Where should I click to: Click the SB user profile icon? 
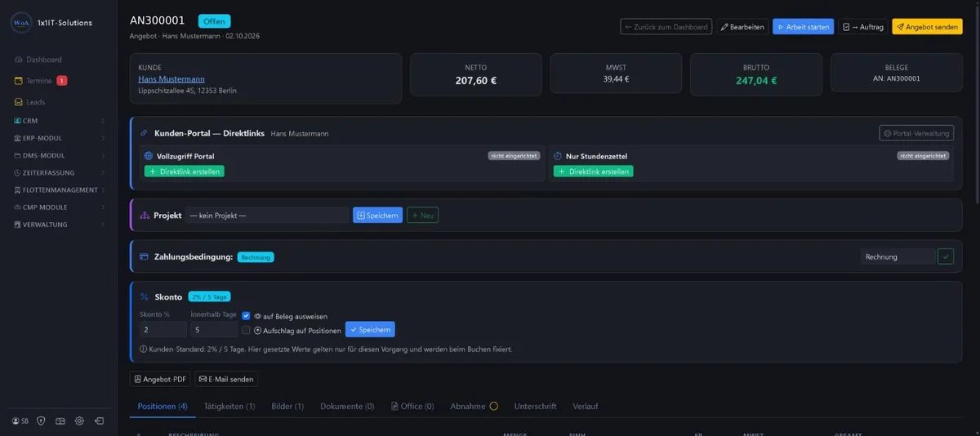(20, 420)
